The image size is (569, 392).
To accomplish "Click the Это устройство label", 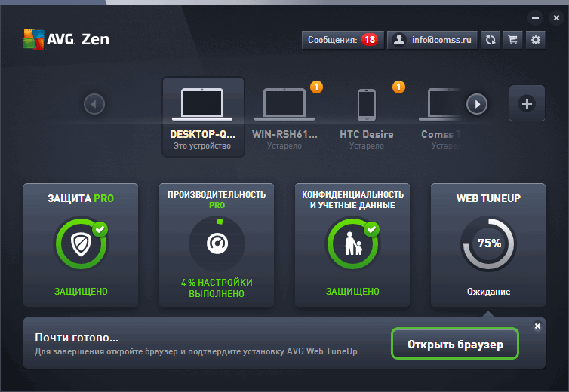I will pyautogui.click(x=201, y=145).
